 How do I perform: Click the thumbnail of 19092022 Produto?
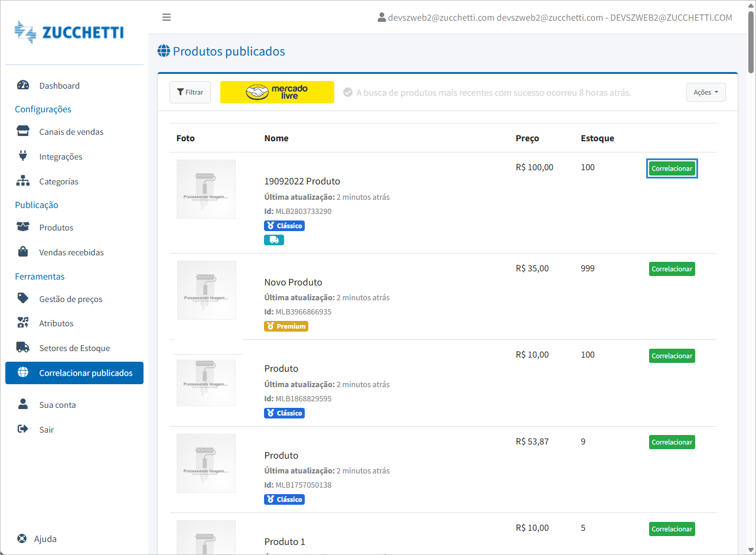click(x=206, y=189)
